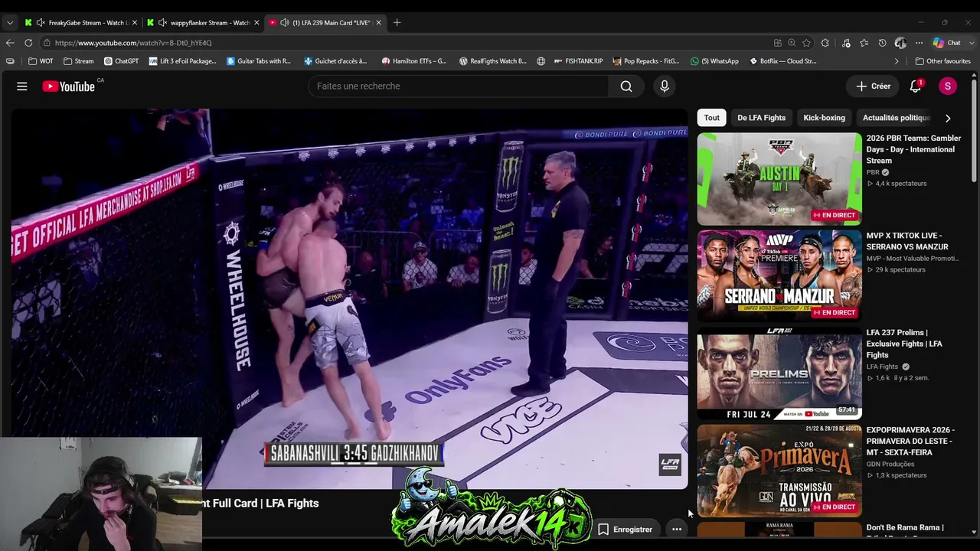
Task: Open the WOT bookmarks folder
Action: (41, 61)
